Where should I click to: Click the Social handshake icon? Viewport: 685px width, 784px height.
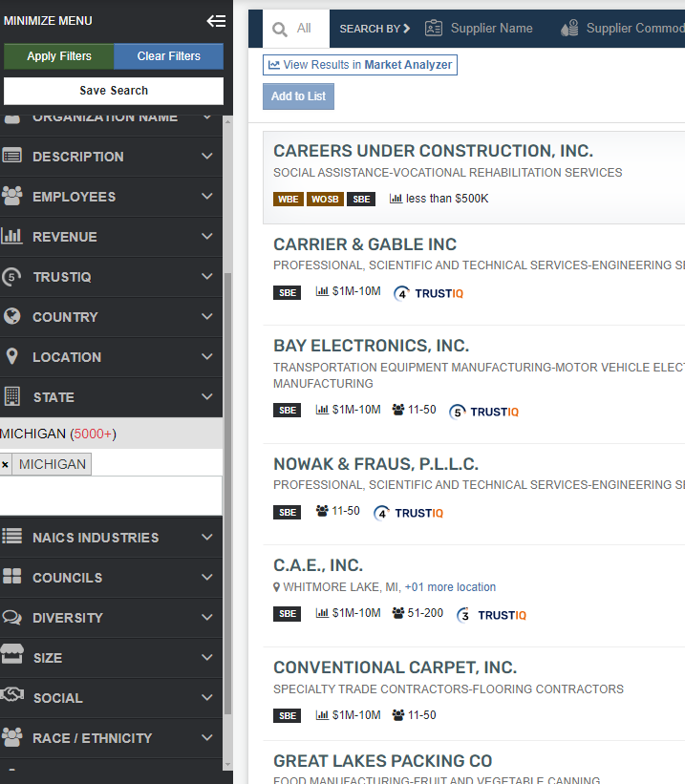[x=12, y=694]
